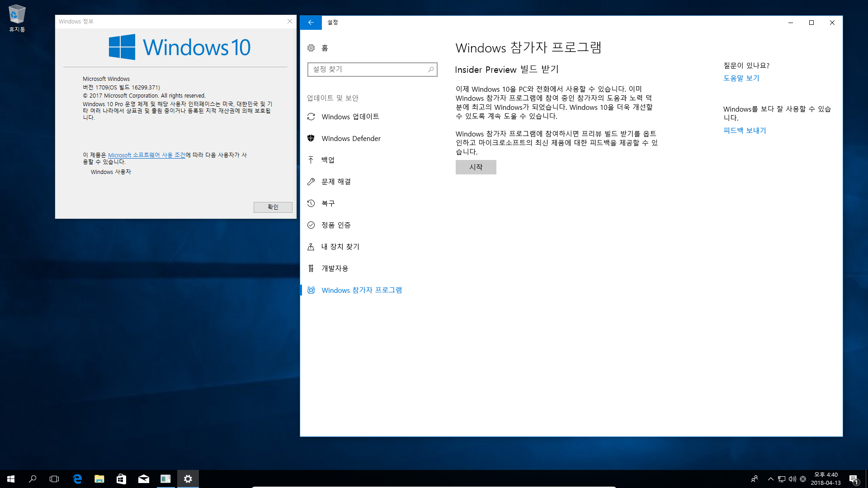Click the 업데이트 및 보안 section label
The image size is (868, 488).
[x=333, y=98]
